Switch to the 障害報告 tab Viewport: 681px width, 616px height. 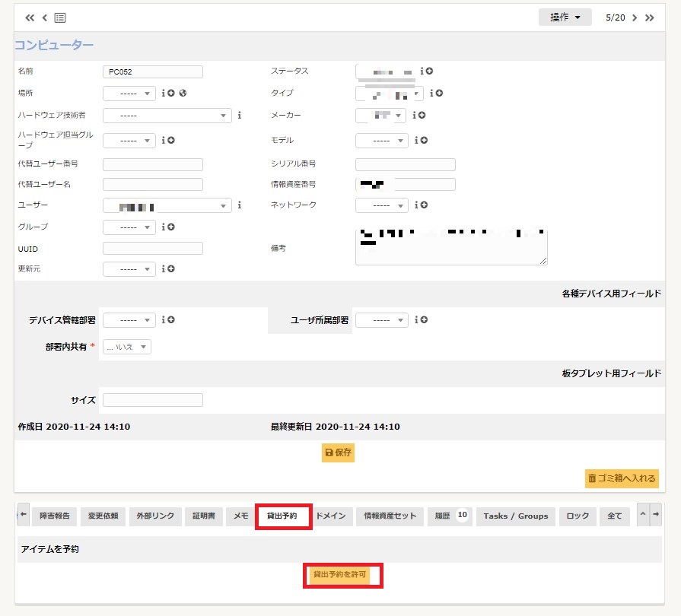(54, 516)
